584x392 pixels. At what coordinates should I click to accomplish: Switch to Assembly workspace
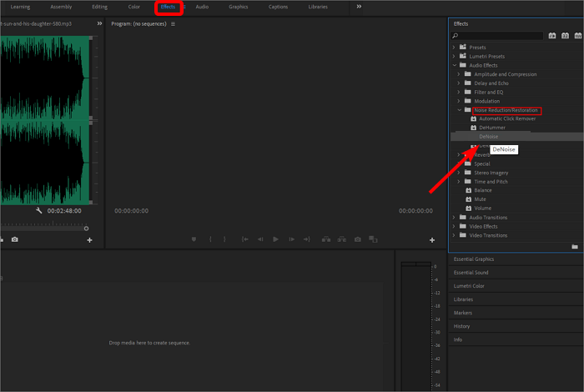(x=61, y=7)
